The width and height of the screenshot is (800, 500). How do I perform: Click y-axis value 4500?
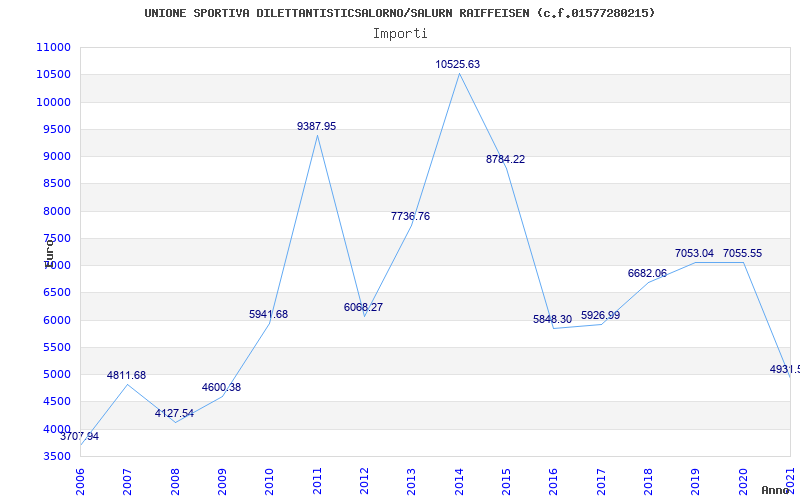[x=56, y=402]
